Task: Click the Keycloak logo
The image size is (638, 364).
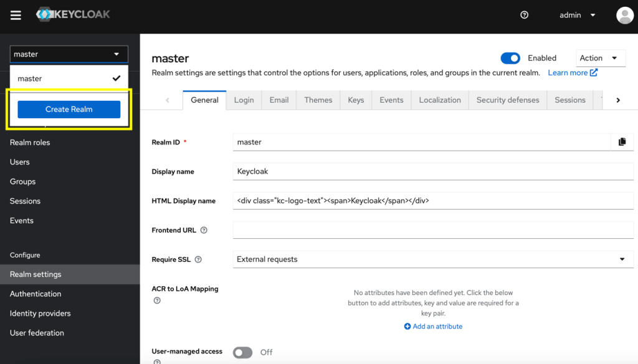Action: 72,14
